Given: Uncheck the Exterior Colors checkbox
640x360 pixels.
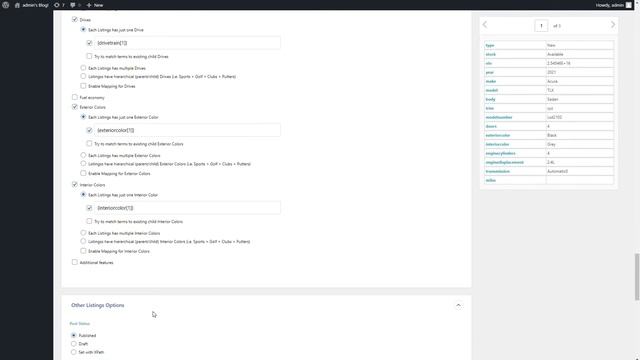Looking at the screenshot, I should 74,107.
